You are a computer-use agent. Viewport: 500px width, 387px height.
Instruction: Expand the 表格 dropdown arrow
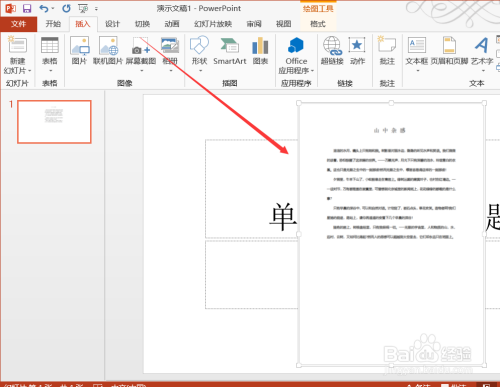tap(51, 71)
